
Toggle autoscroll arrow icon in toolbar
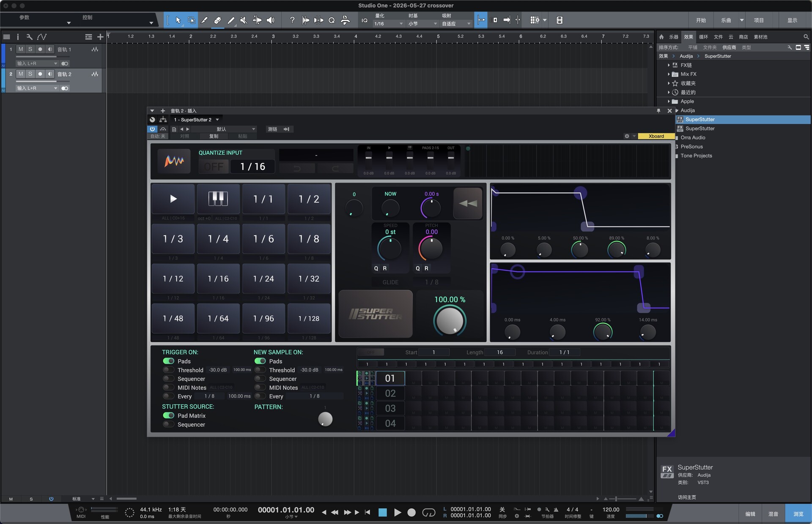point(507,20)
